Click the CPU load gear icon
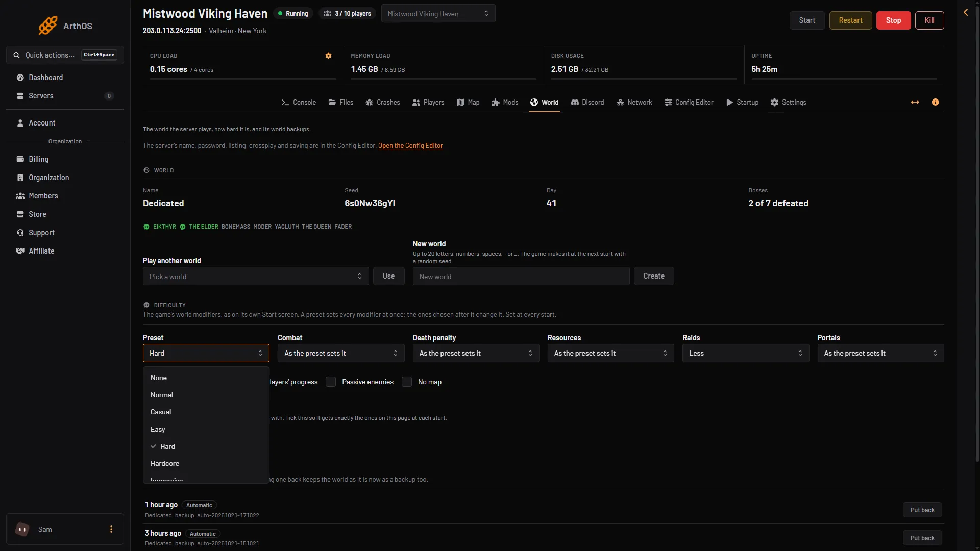The width and height of the screenshot is (980, 551). point(328,56)
